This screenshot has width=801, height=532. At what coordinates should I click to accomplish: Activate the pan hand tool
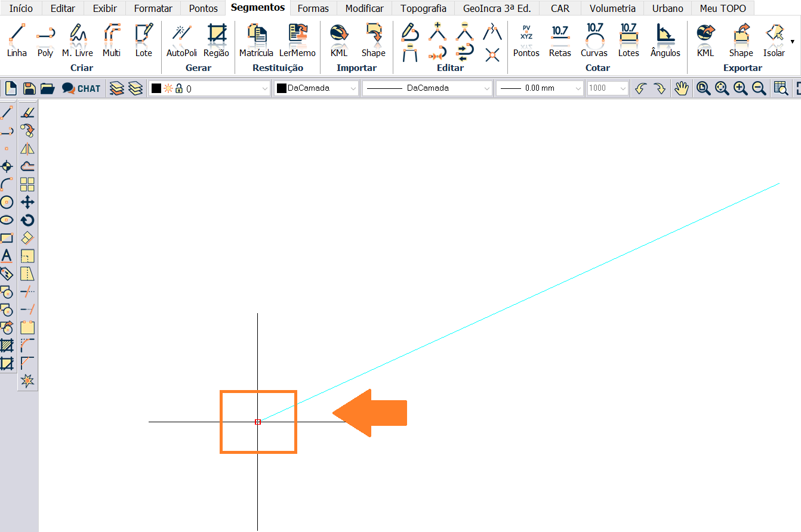(x=681, y=88)
